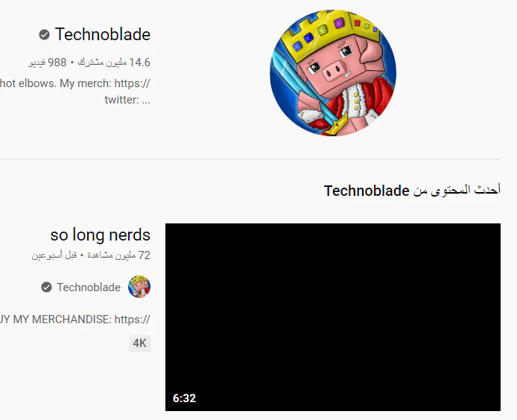Click the verified badge next to channel title
517x420 pixels.
coord(44,34)
